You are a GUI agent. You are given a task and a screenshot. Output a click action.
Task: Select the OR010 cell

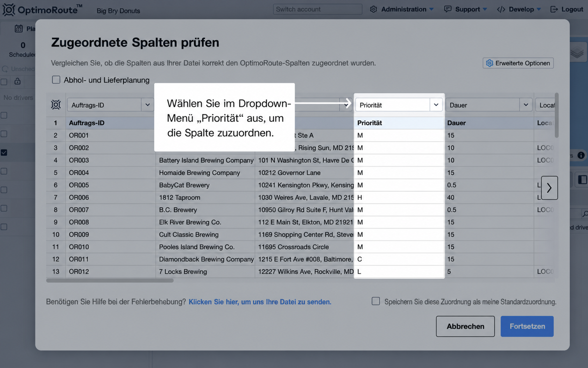click(111, 247)
